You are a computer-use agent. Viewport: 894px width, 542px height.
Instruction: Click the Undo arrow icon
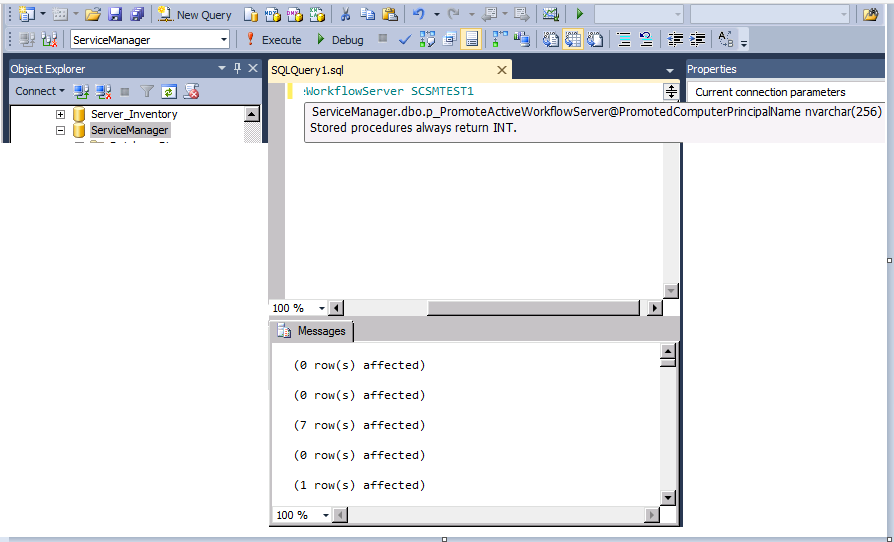click(419, 14)
